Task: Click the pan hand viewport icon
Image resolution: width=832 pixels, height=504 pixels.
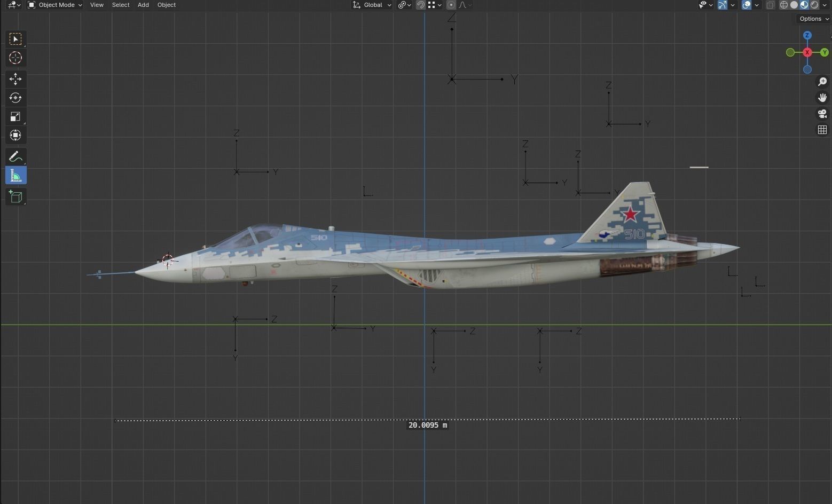Action: [822, 98]
